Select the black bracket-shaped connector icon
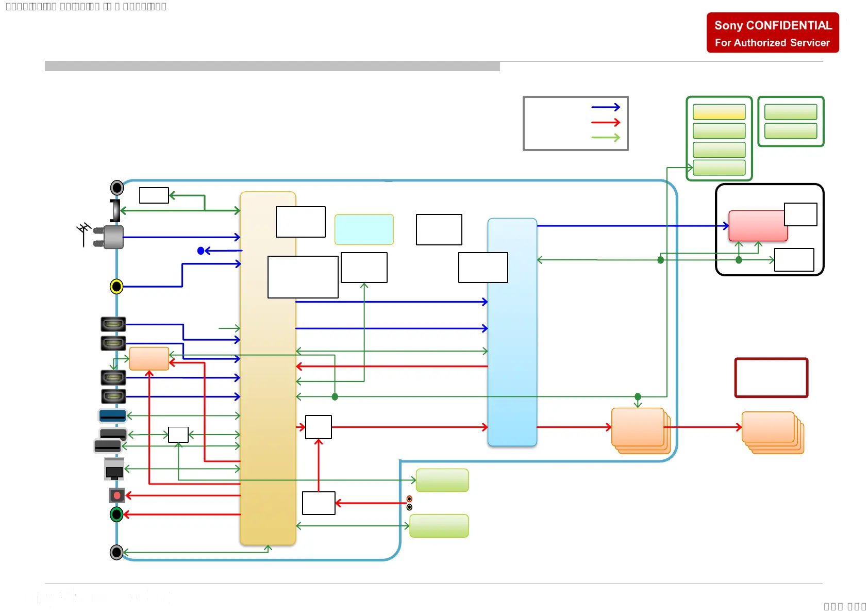868x614 pixels. click(x=115, y=211)
